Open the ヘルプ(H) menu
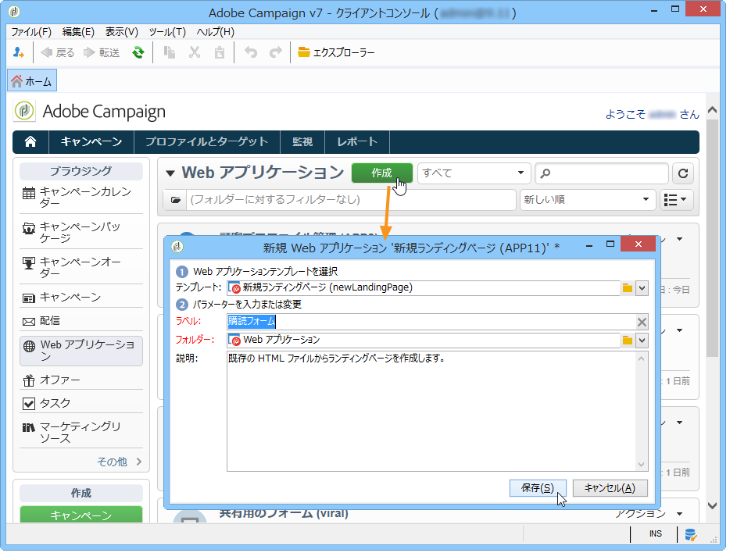The height and width of the screenshot is (560, 737). 215,32
